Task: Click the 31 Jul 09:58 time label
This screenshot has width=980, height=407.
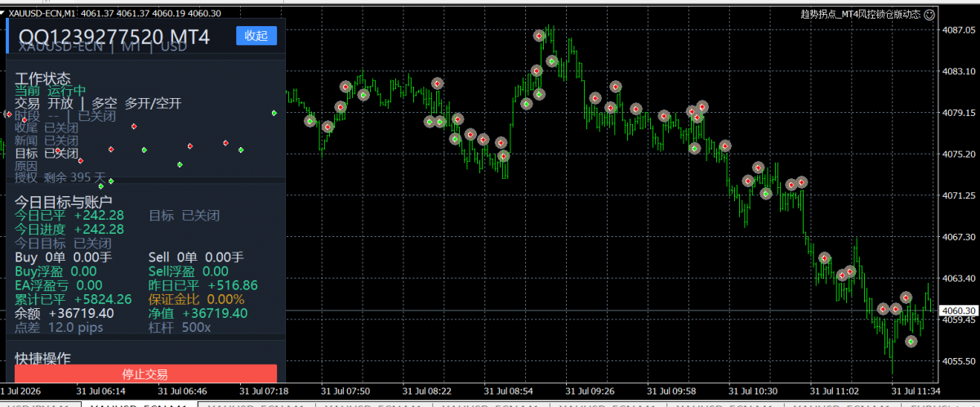Action: pos(670,391)
